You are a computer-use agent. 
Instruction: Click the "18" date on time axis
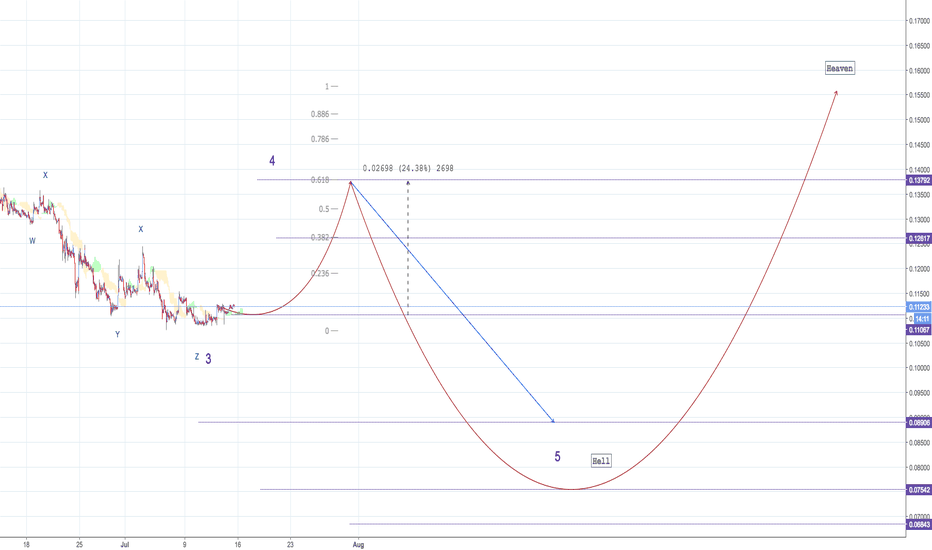(26, 544)
